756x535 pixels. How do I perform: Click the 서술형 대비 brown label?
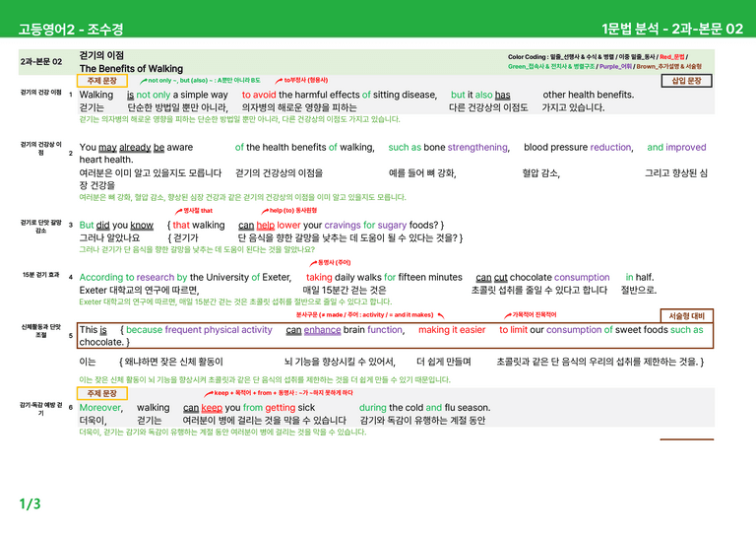point(686,316)
